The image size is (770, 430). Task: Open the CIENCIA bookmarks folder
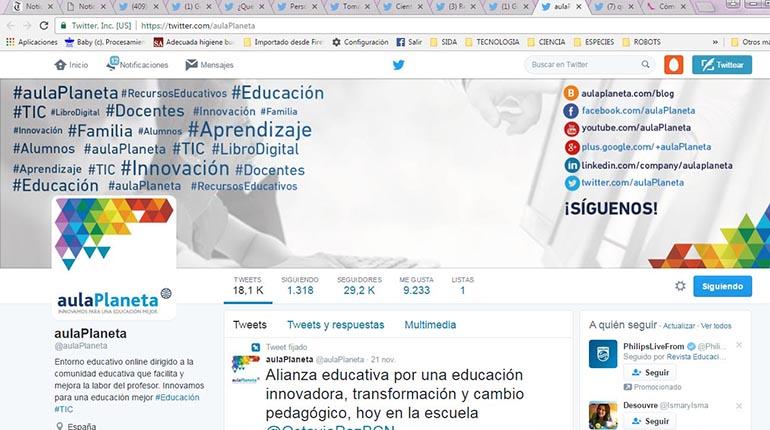[x=547, y=42]
